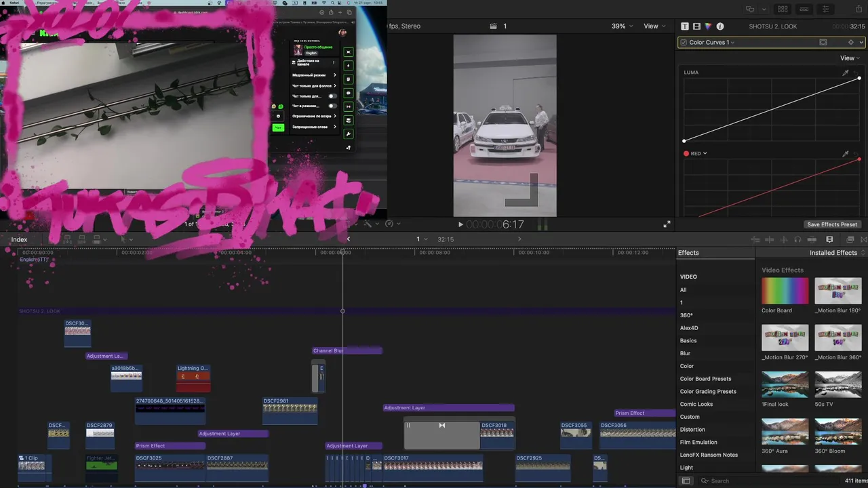Image resolution: width=868 pixels, height=488 pixels.
Task: Click the dual display layout icon
Action: tap(749, 9)
